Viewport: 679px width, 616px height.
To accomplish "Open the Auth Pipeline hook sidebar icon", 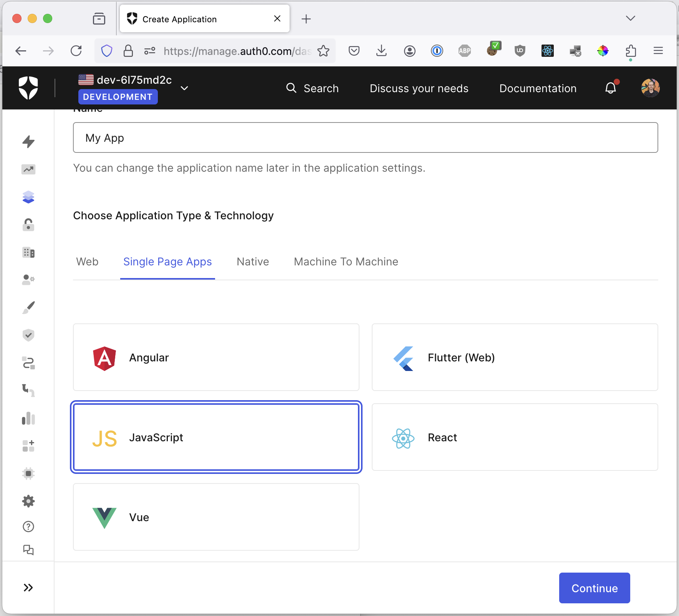I will click(28, 390).
